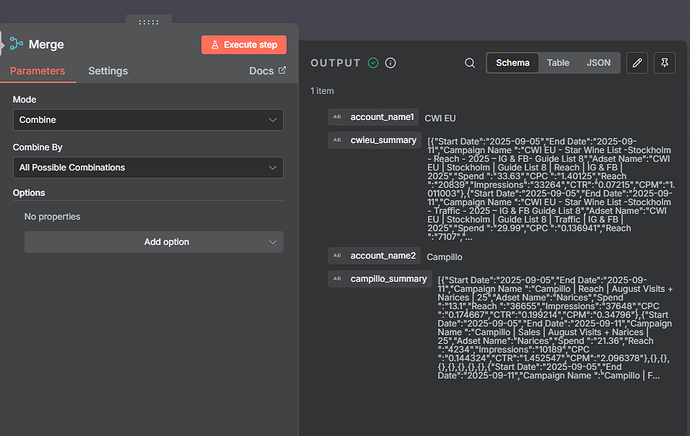This screenshot has height=436, width=690.
Task: Open the output search magnifier
Action: pyautogui.click(x=470, y=63)
